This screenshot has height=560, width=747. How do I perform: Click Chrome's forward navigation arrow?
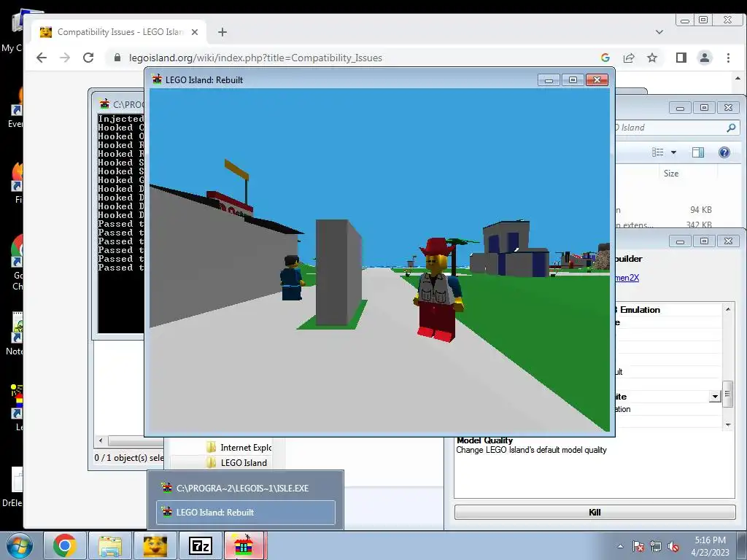tap(65, 58)
